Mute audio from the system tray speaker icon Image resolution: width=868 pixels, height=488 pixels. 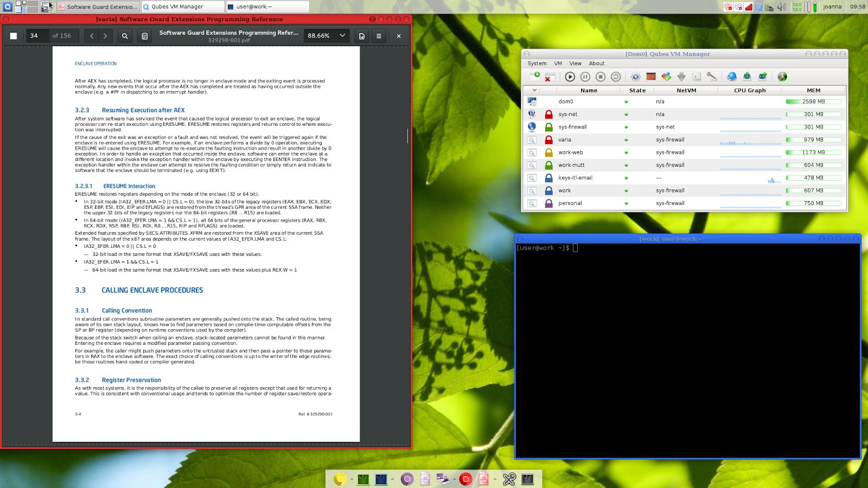click(x=780, y=7)
